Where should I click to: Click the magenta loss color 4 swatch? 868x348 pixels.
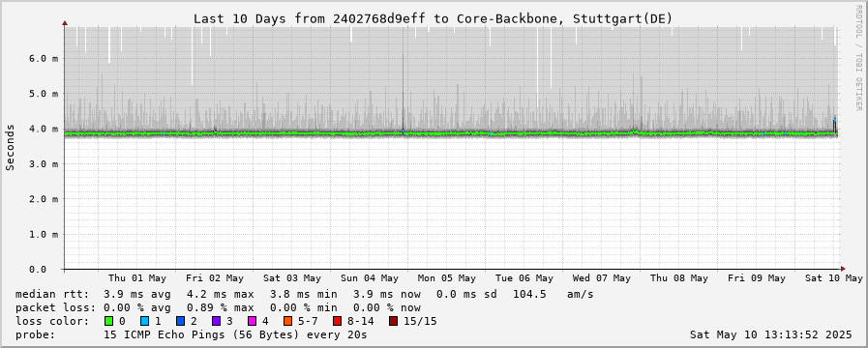(x=252, y=321)
